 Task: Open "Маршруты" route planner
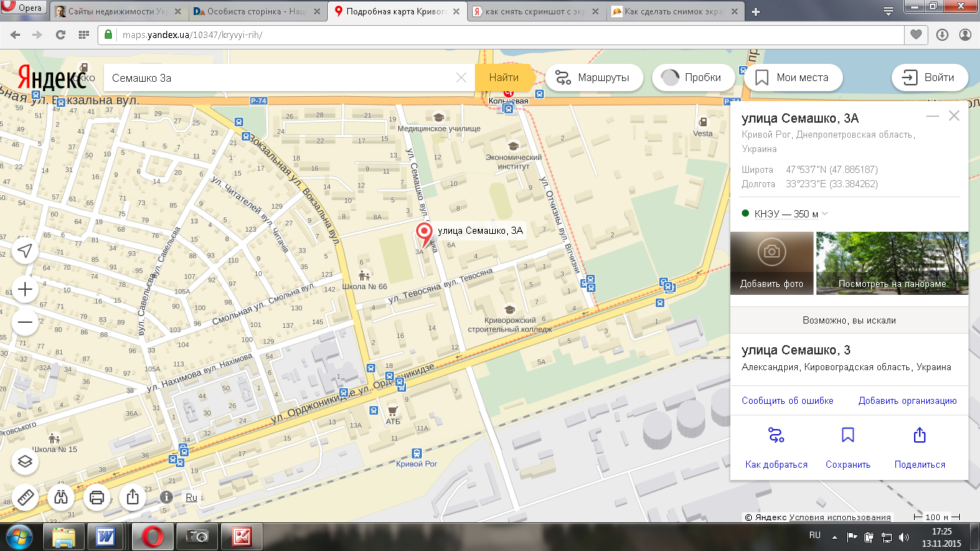[x=594, y=77]
